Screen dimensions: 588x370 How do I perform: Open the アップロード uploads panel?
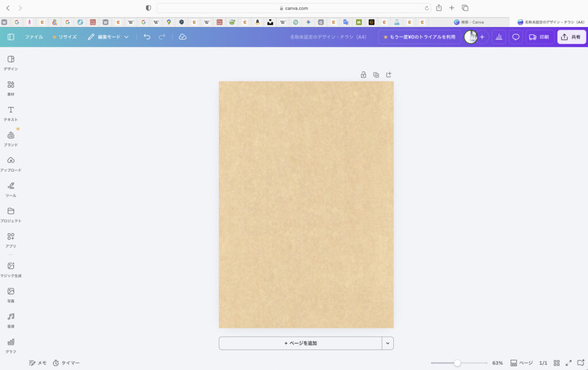tap(10, 163)
